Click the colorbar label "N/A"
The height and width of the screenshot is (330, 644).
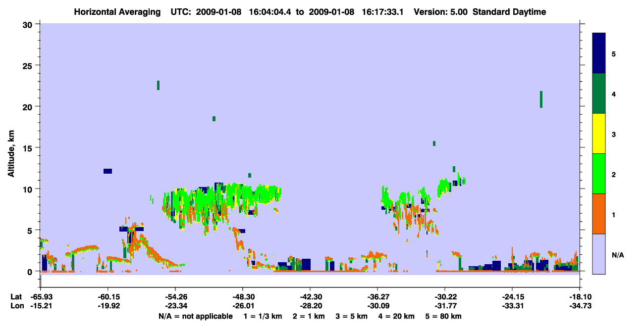click(618, 255)
